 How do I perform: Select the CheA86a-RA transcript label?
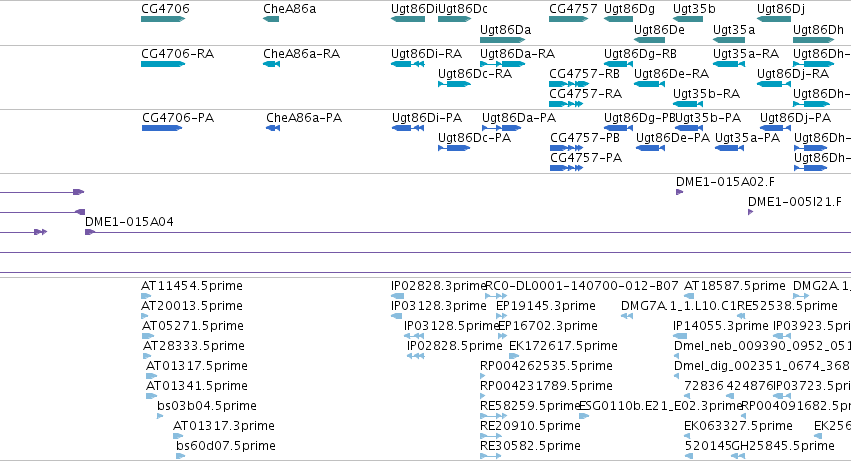pyautogui.click(x=302, y=54)
